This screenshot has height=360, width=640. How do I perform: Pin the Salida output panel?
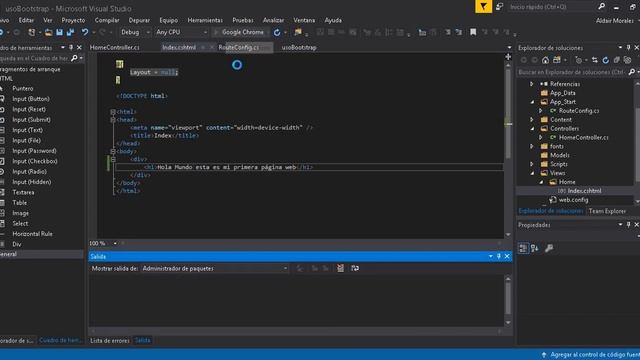pyautogui.click(x=499, y=256)
